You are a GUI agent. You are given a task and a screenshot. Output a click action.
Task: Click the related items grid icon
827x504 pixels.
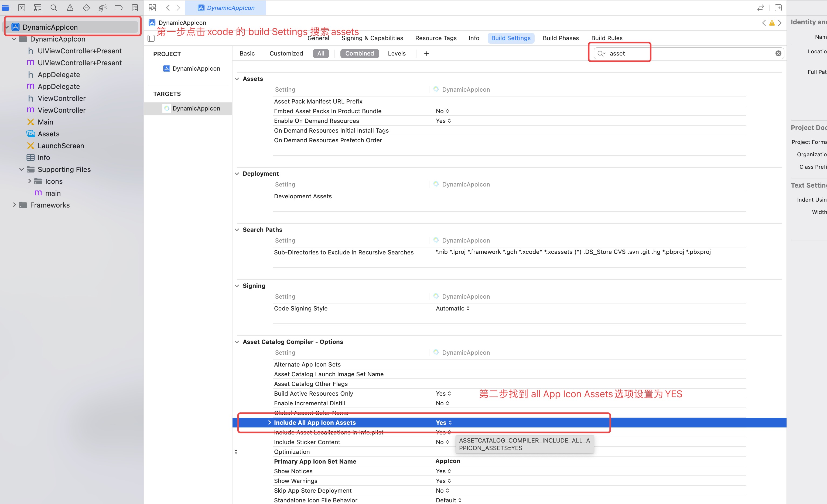tap(152, 8)
